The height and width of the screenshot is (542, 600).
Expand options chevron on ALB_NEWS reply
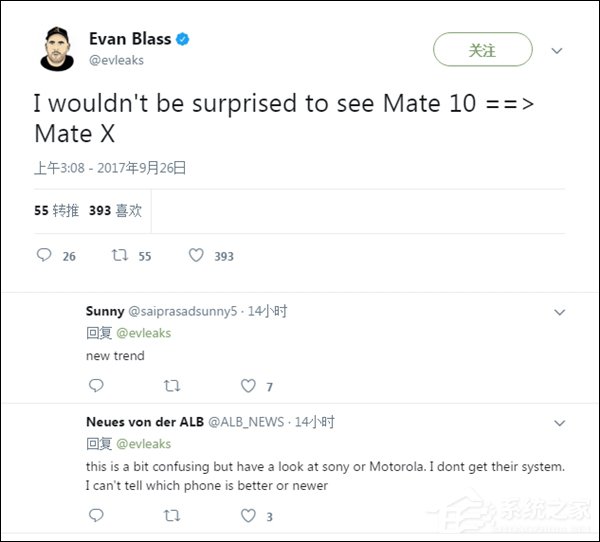click(x=559, y=423)
